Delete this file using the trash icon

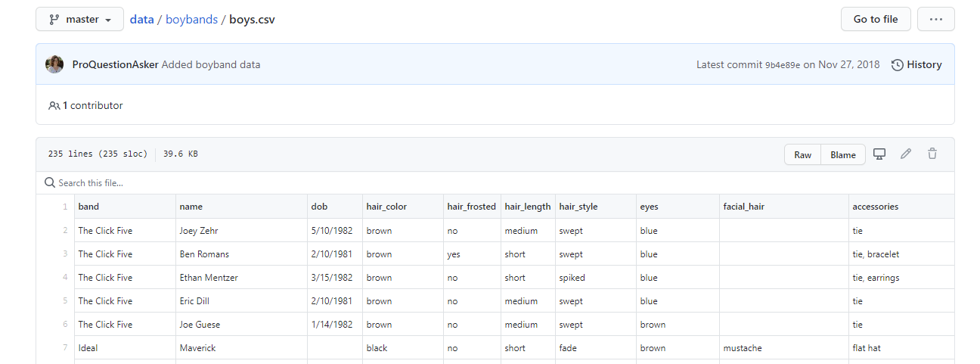click(x=932, y=154)
